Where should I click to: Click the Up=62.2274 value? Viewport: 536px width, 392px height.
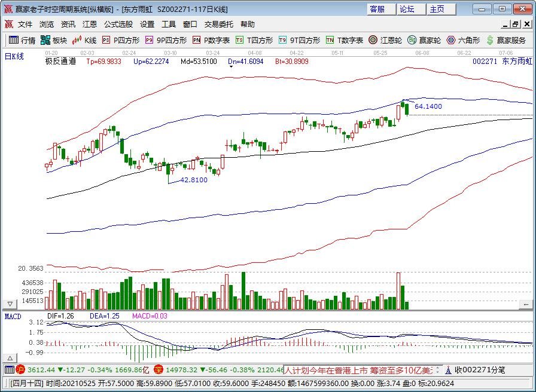coord(151,62)
